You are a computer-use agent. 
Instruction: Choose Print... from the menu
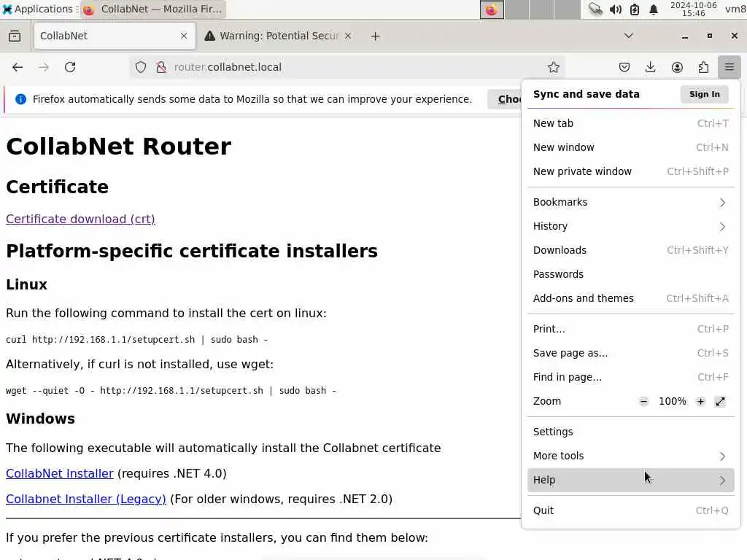pos(630,329)
